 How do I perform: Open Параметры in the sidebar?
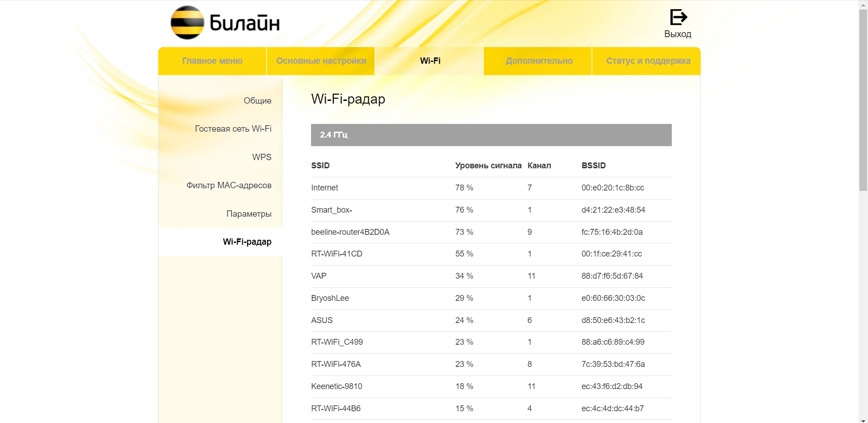click(x=249, y=214)
